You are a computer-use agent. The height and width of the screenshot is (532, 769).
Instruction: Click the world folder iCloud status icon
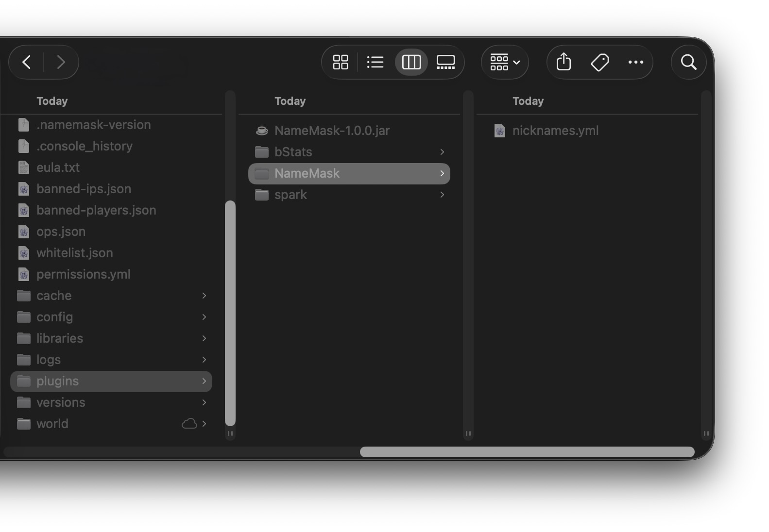tap(189, 424)
